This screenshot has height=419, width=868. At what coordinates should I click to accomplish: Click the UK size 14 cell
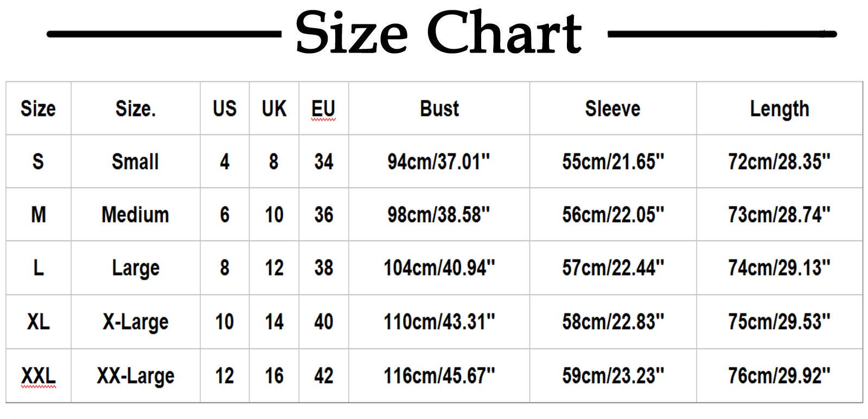274,322
